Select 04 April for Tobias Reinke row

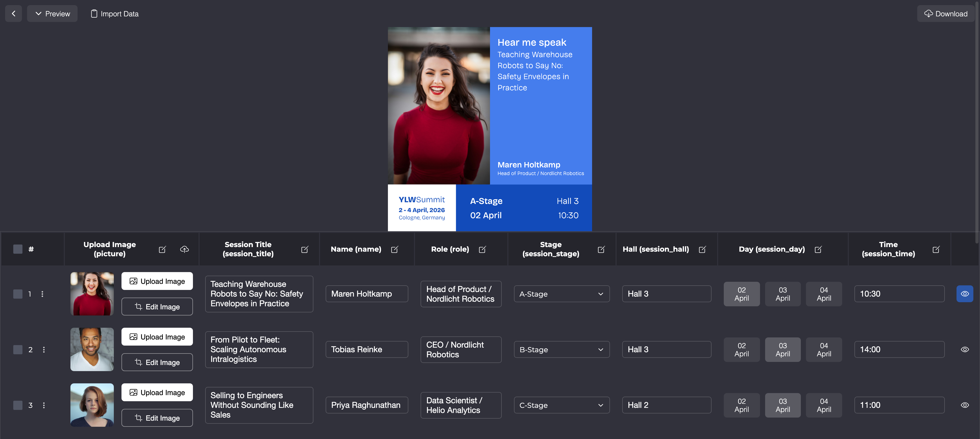click(824, 350)
